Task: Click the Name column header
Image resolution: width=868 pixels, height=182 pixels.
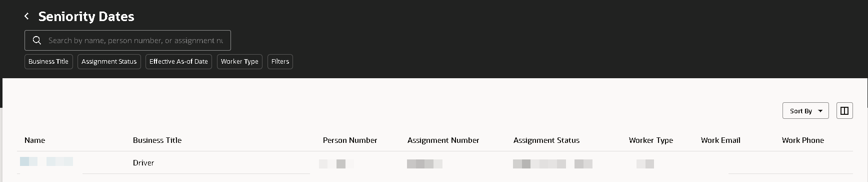Action: click(x=34, y=140)
